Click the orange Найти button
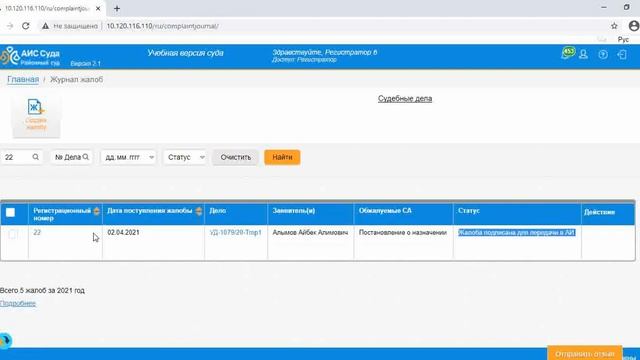Viewport: 640px width, 360px height. [x=282, y=157]
